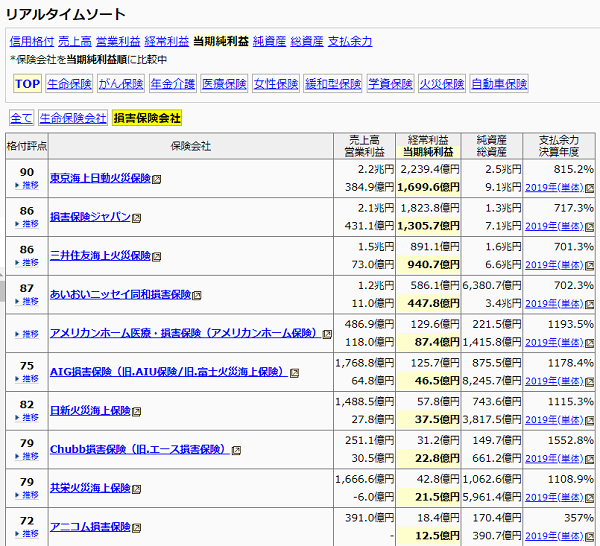This screenshot has width=600, height=546.
Task: Sort by 営業利益
Action: [118, 41]
